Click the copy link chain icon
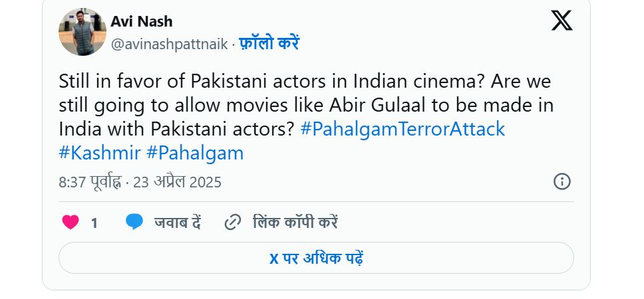644x299 pixels. click(x=232, y=222)
